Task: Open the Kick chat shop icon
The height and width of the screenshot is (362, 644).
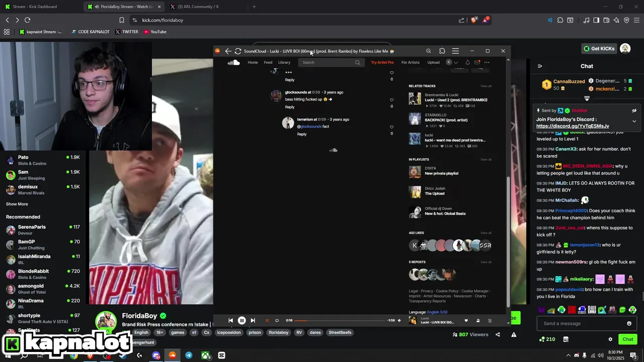Action: click(x=566, y=339)
